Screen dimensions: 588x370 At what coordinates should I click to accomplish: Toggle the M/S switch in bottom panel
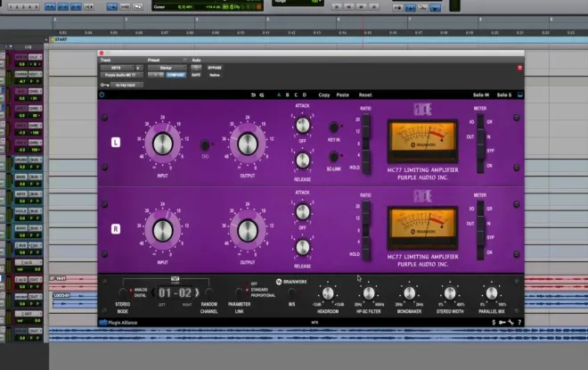click(x=291, y=292)
